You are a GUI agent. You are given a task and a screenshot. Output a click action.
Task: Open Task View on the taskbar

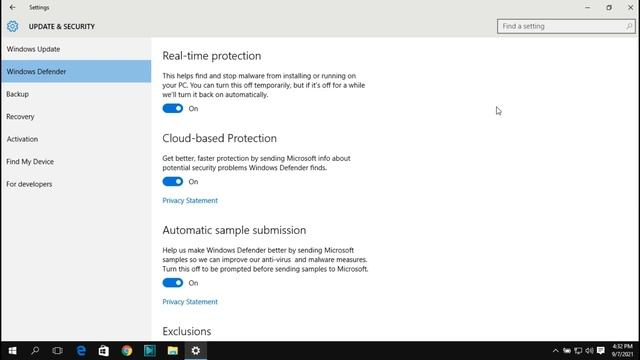pyautogui.click(x=58, y=351)
